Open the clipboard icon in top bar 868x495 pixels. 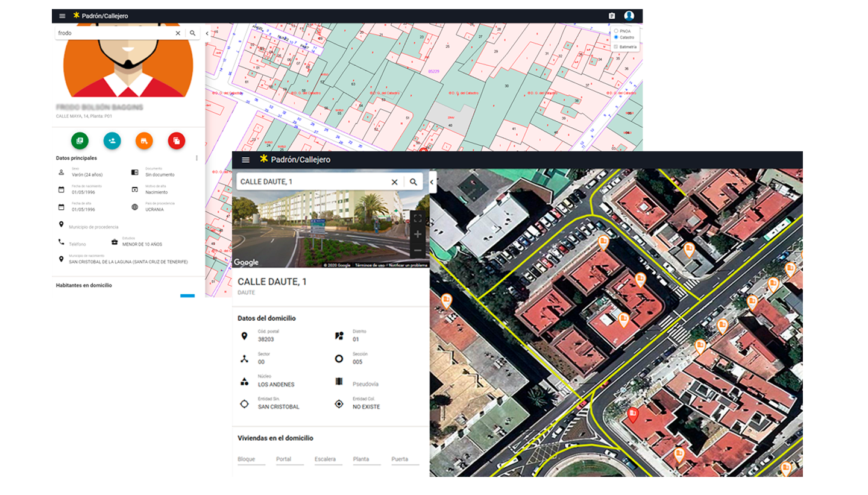(612, 16)
